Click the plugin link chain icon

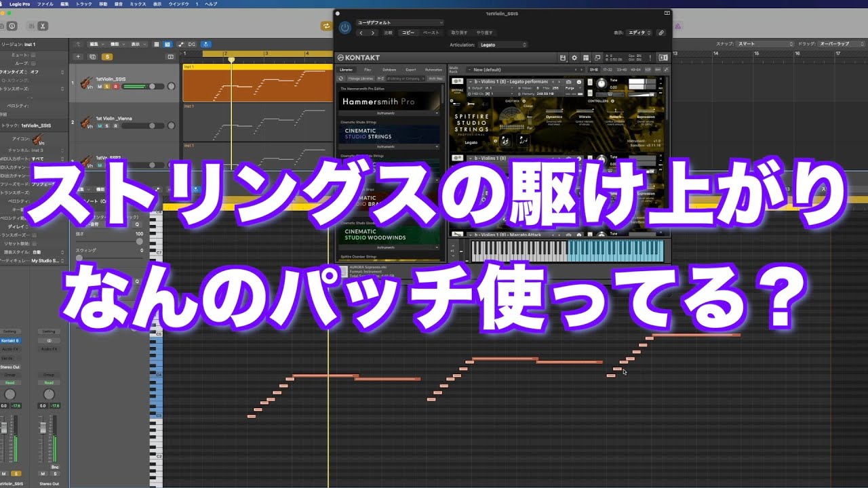tap(661, 33)
